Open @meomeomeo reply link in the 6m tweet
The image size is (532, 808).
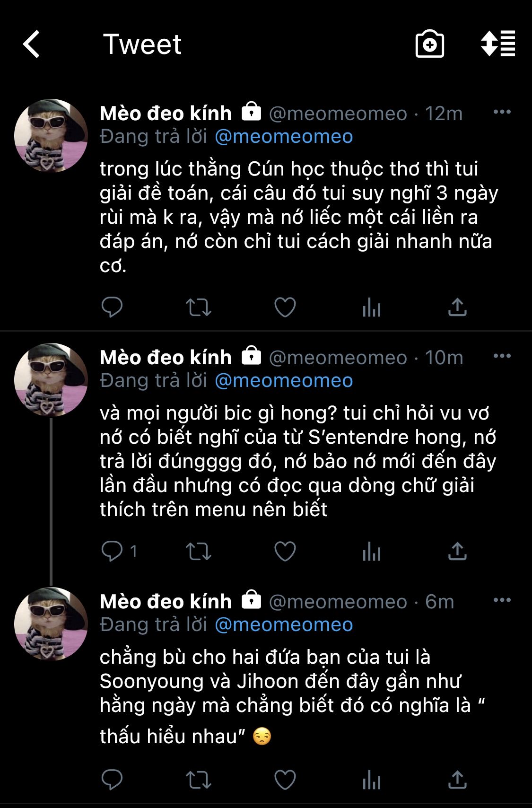coord(284,625)
